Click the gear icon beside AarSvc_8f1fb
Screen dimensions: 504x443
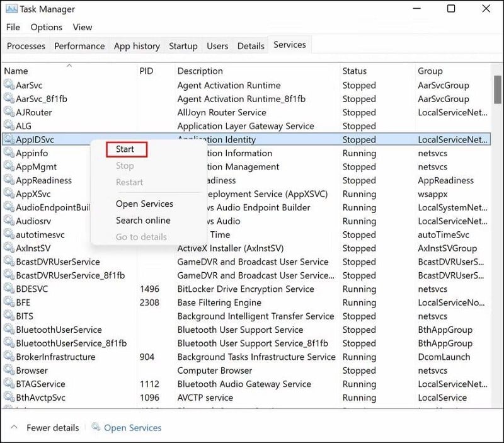(9, 98)
